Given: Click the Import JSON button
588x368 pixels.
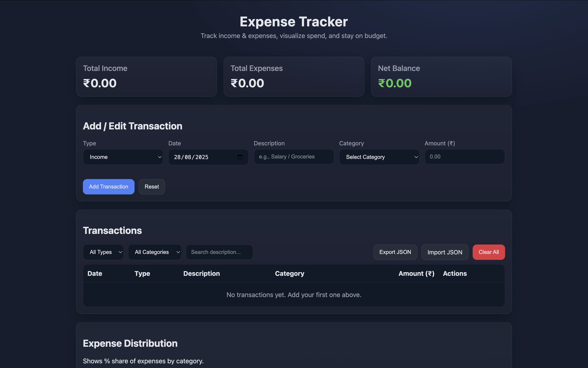Looking at the screenshot, I should [x=445, y=252].
